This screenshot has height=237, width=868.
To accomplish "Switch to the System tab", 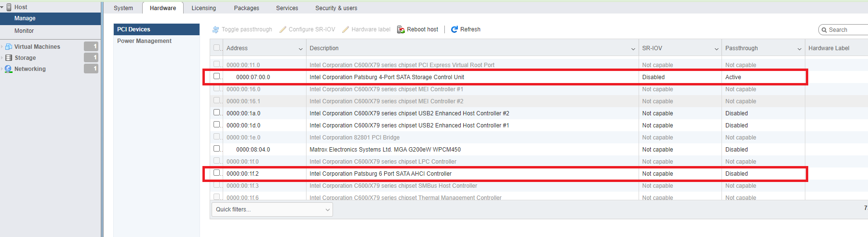I will 123,8.
